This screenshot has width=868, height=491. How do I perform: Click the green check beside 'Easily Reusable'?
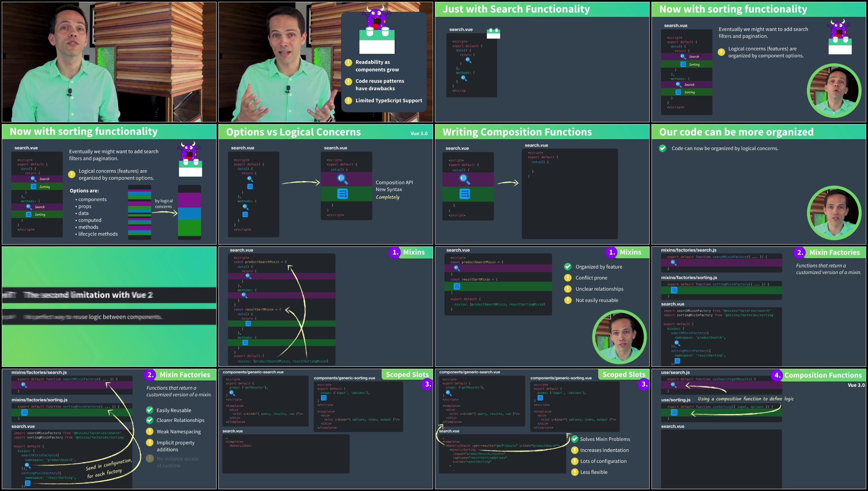[x=150, y=410]
